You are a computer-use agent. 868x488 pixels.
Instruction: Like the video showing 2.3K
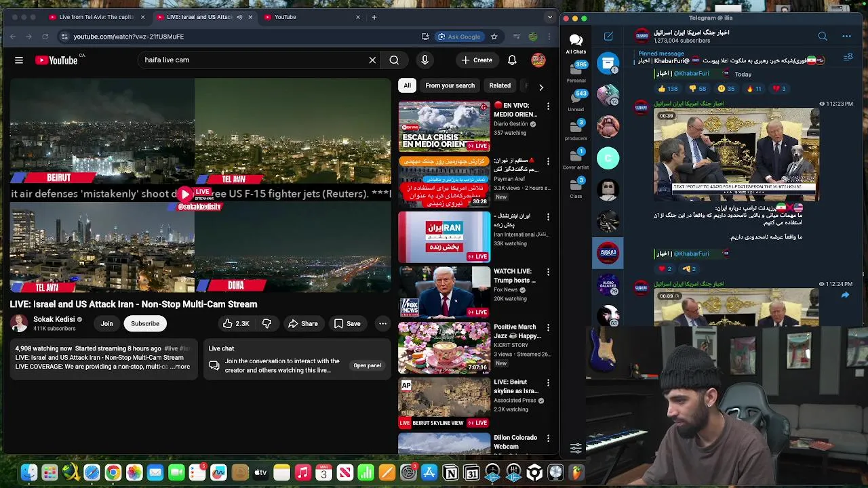coord(236,324)
